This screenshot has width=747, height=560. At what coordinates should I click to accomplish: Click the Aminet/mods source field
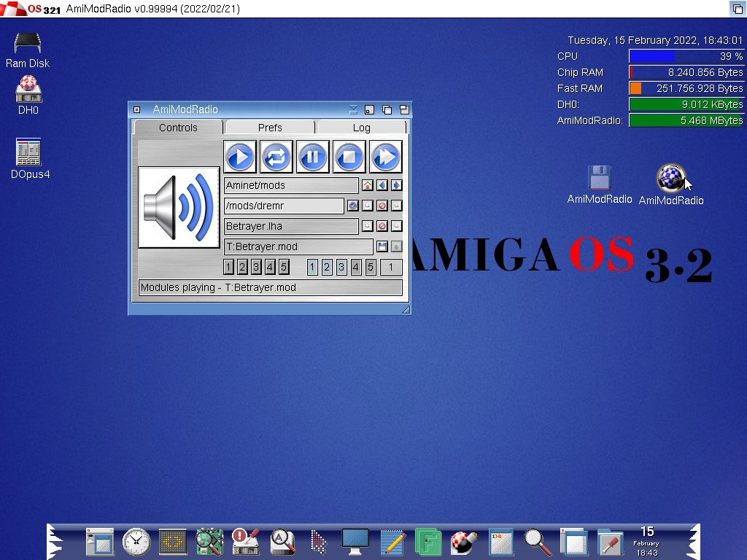[291, 185]
